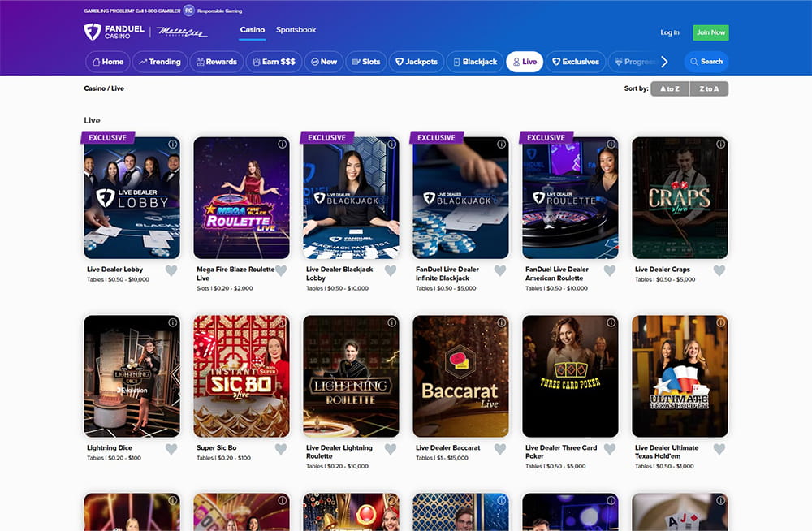Favorite Live Dealer Baccarat with heart
The height and width of the screenshot is (531, 812).
tap(500, 449)
